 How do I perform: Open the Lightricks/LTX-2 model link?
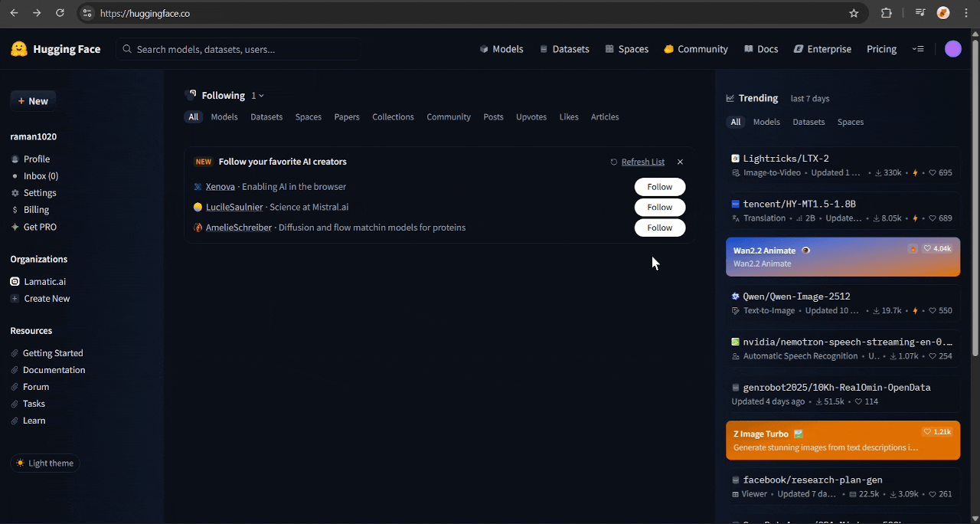(x=786, y=159)
